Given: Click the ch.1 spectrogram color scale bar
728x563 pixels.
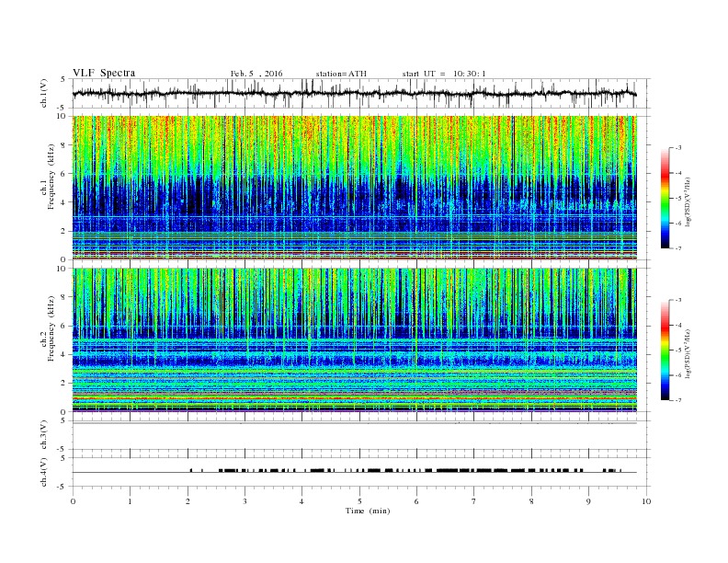Looking at the screenshot, I should pos(665,198).
